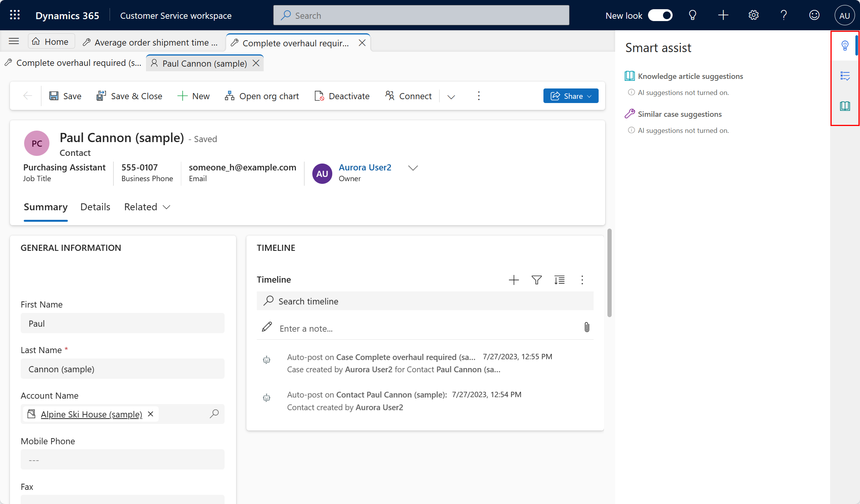The width and height of the screenshot is (860, 504).
Task: Open the Alpine Ski House (sample) link
Action: (91, 414)
